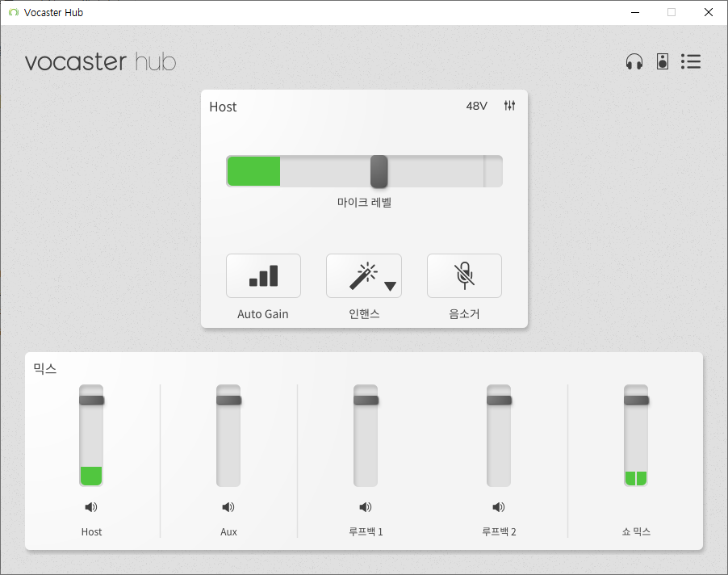Expand the 인핸스 preset dropdown arrow
Screen dimensions: 728x575
390,286
